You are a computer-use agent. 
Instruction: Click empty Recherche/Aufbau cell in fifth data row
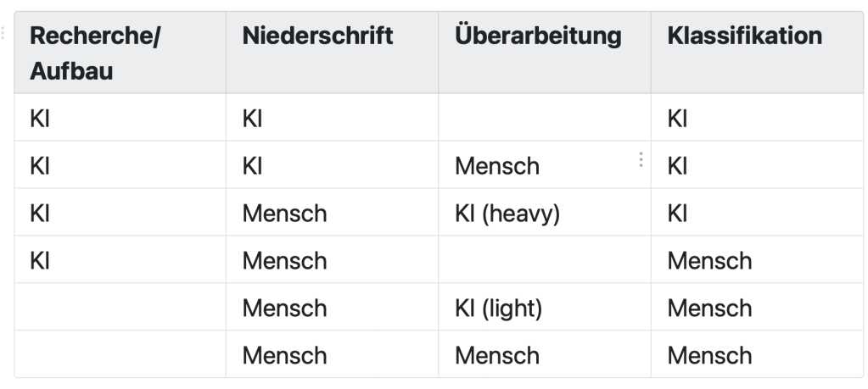click(x=120, y=308)
